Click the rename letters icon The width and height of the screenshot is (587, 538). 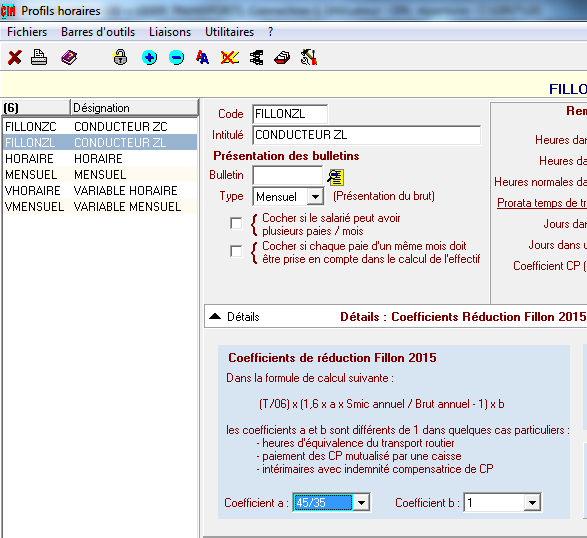pyautogui.click(x=203, y=58)
